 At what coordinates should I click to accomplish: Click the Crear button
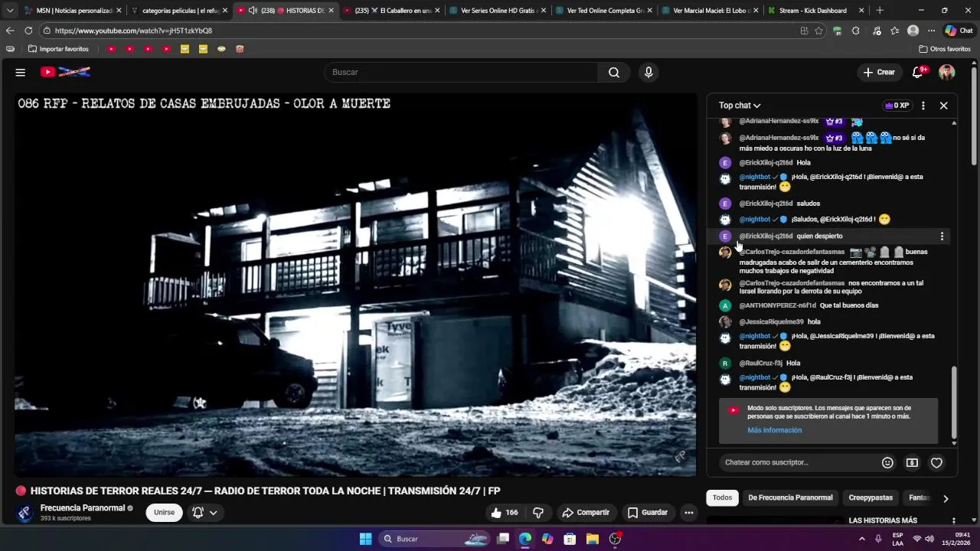(x=879, y=72)
